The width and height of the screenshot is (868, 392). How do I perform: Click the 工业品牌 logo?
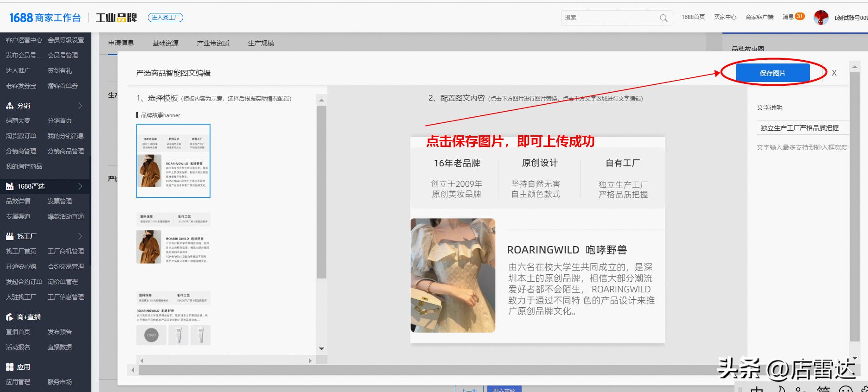click(x=116, y=18)
